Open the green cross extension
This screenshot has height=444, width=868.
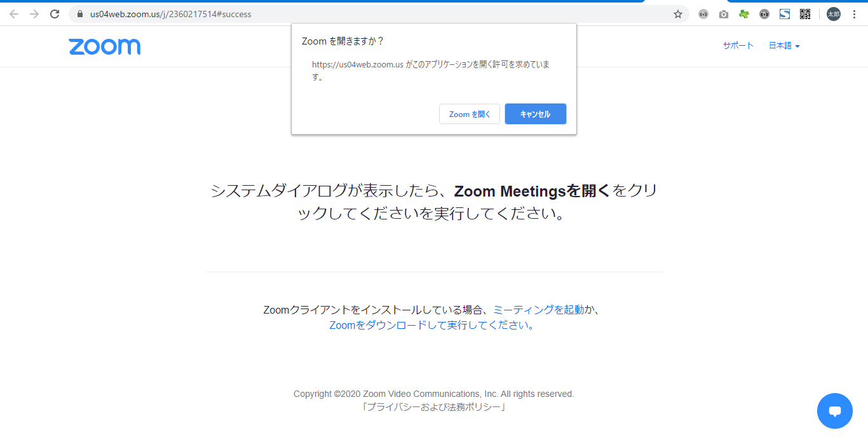pyautogui.click(x=744, y=14)
